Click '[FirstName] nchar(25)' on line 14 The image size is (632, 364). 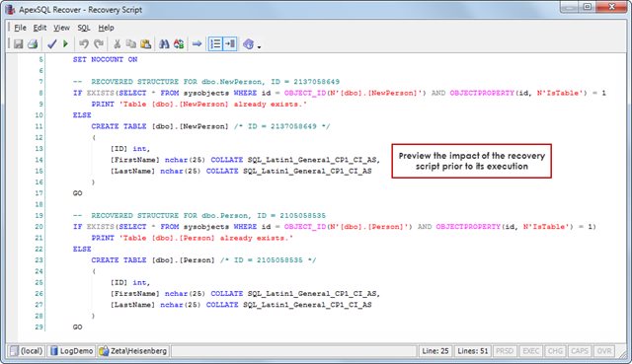point(158,160)
